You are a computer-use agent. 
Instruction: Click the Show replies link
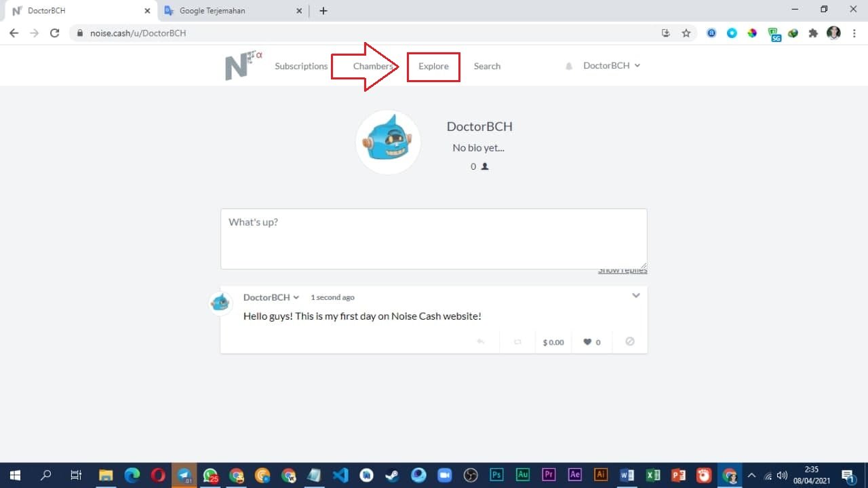pyautogui.click(x=623, y=270)
